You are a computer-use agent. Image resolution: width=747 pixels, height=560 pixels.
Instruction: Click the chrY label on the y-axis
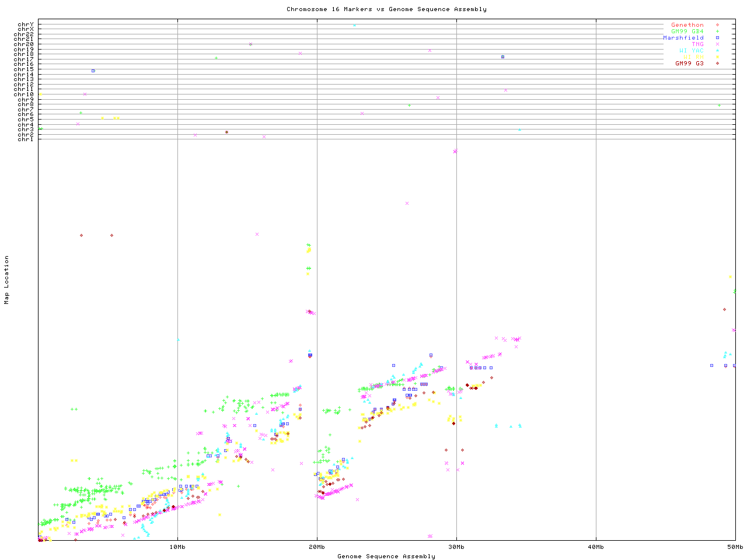coord(26,24)
